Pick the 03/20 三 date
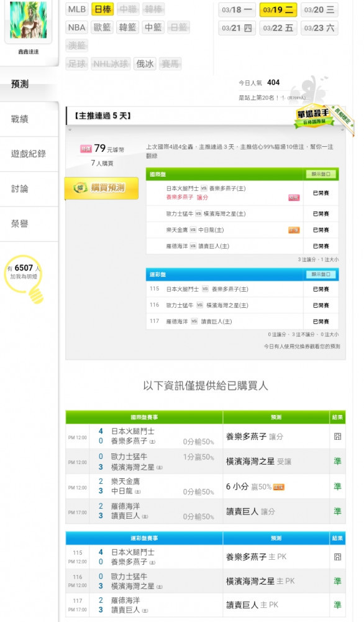This screenshot has width=364, height=622. 319,10
